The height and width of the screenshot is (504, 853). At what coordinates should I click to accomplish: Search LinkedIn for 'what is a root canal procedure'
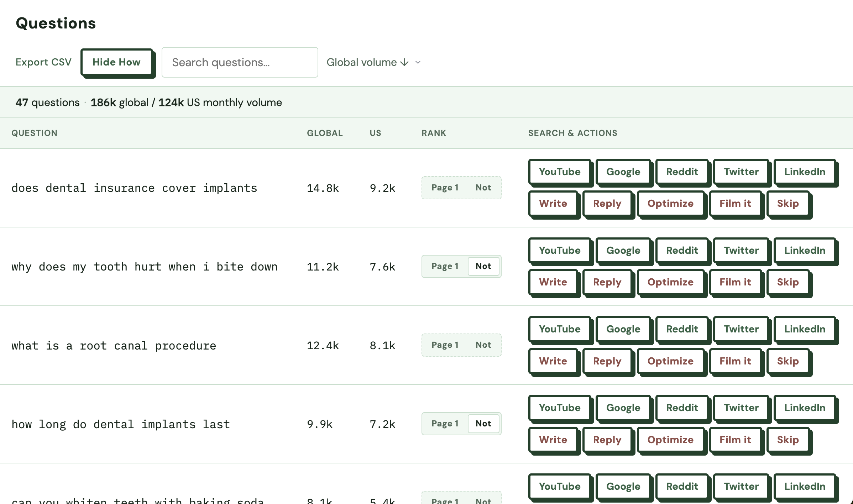pyautogui.click(x=805, y=329)
